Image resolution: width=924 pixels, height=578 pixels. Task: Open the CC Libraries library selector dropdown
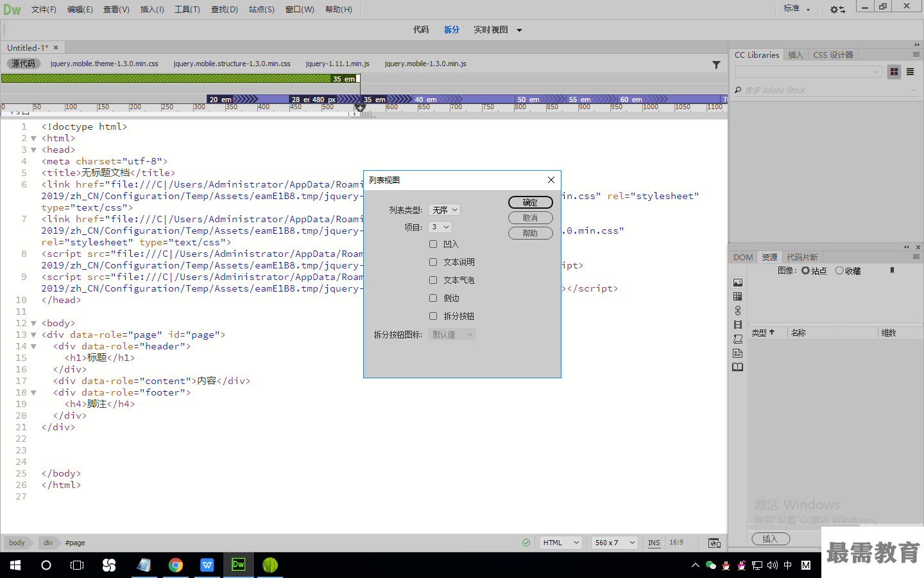808,72
